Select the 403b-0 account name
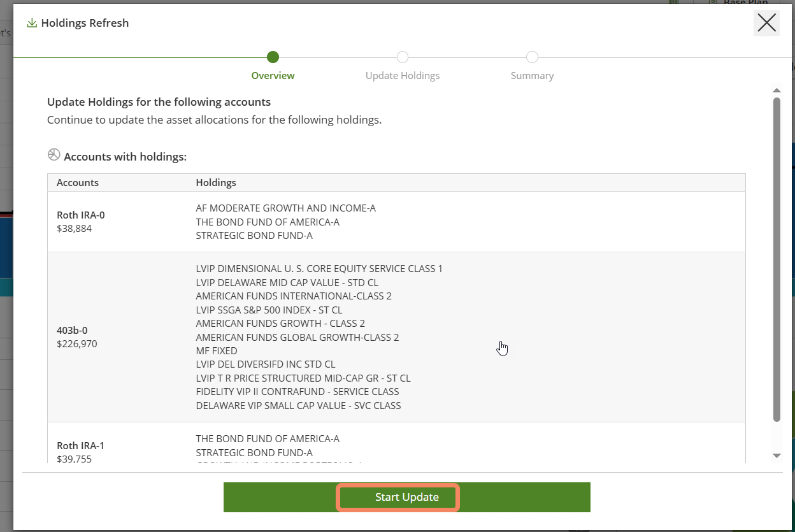The image size is (795, 532). [x=72, y=330]
